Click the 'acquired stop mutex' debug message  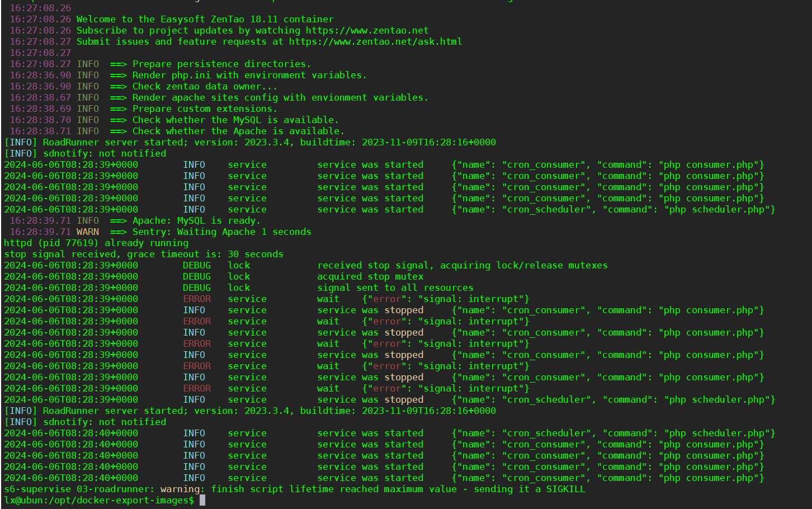point(370,277)
